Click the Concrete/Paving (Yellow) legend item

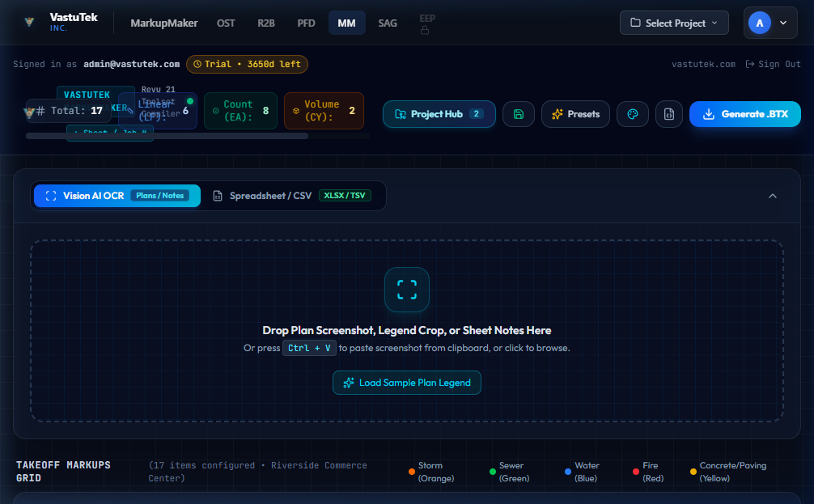pos(727,472)
